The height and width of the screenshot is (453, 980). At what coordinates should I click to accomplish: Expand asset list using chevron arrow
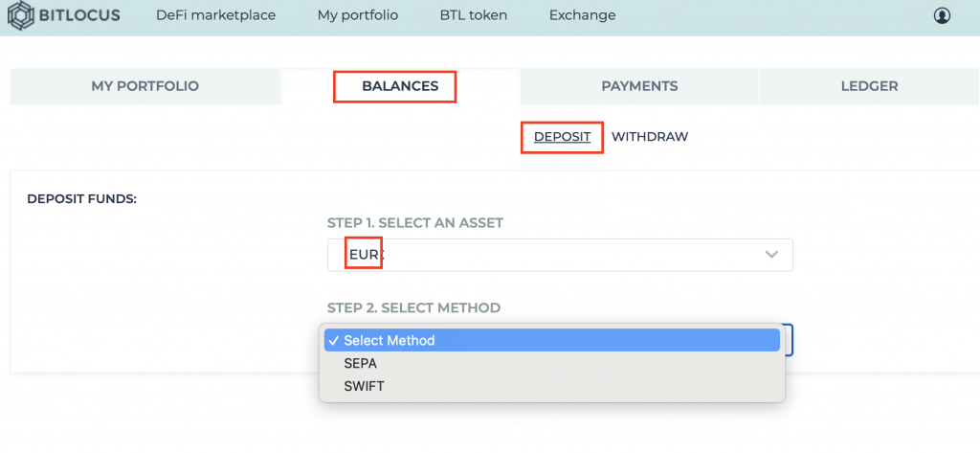pyautogui.click(x=772, y=254)
